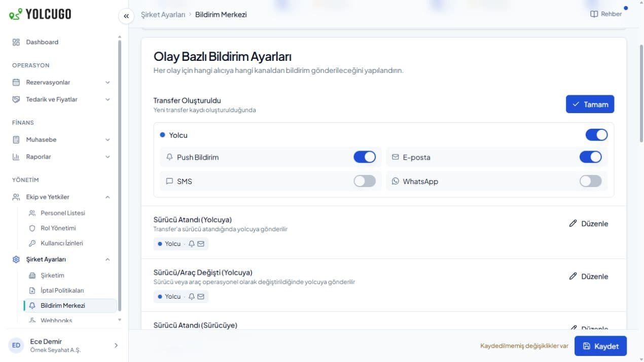This screenshot has height=362, width=644.
Task: Expand the Muhasebe chevron
Action: 108,139
